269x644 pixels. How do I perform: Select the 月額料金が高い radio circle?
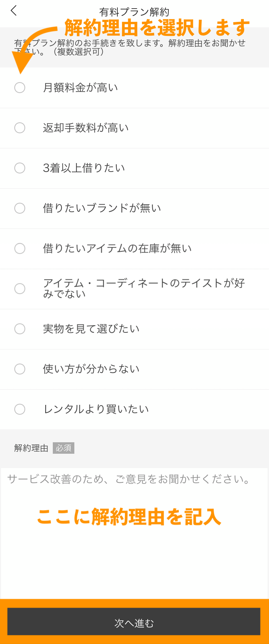point(20,88)
